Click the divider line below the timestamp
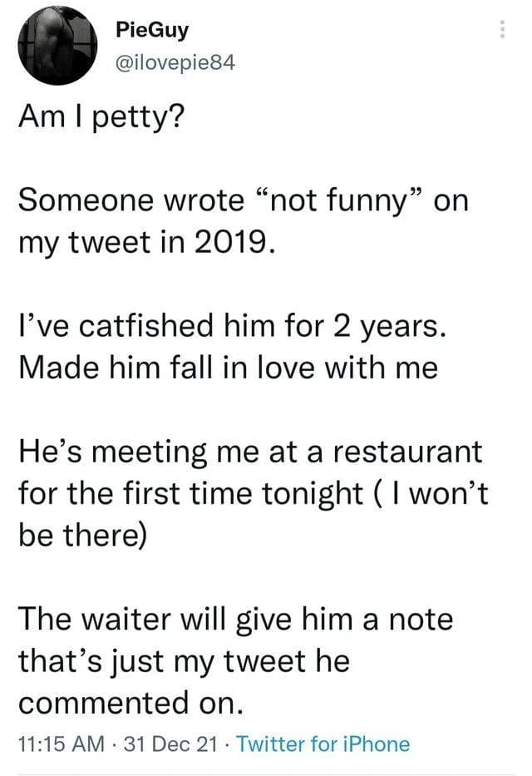Screen dimensions: 532x776 pyautogui.click(x=266, y=772)
